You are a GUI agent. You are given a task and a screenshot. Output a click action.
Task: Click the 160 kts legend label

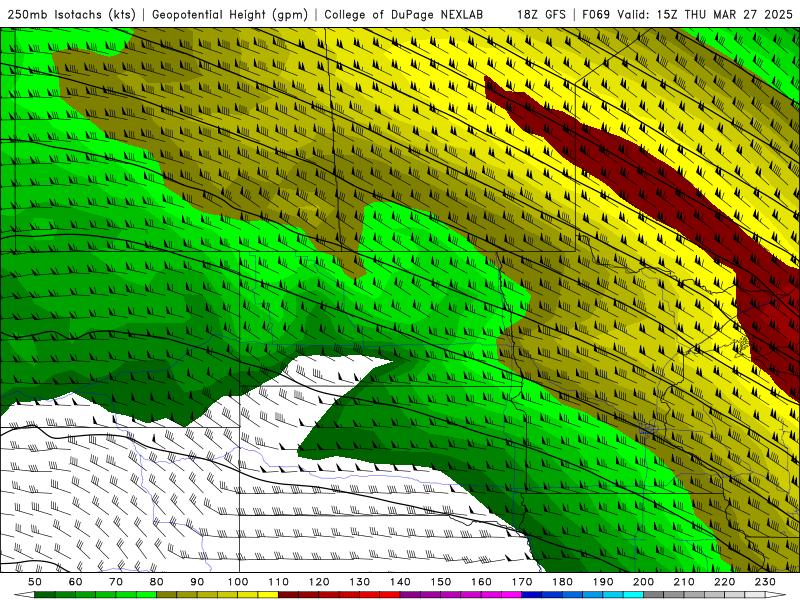481,582
